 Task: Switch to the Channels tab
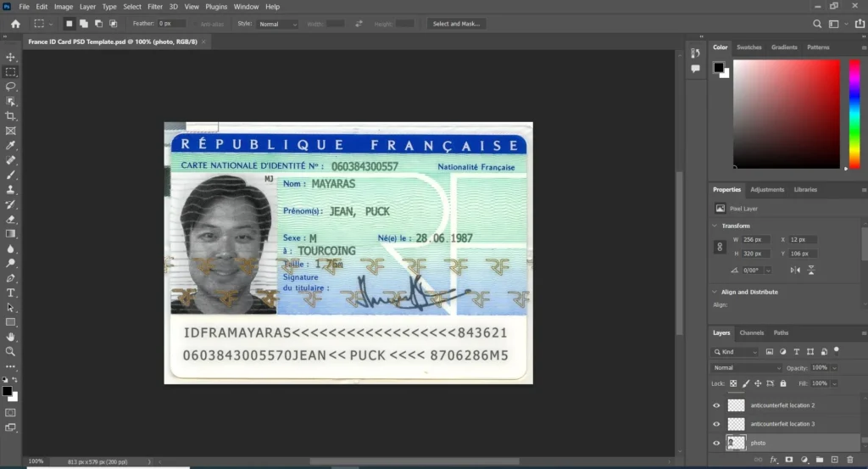(751, 332)
